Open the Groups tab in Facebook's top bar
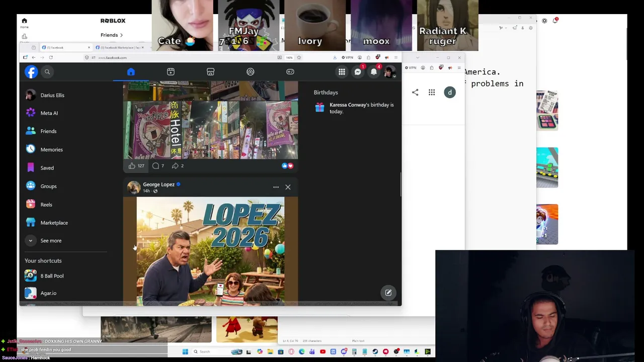The height and width of the screenshot is (362, 644). click(x=250, y=72)
